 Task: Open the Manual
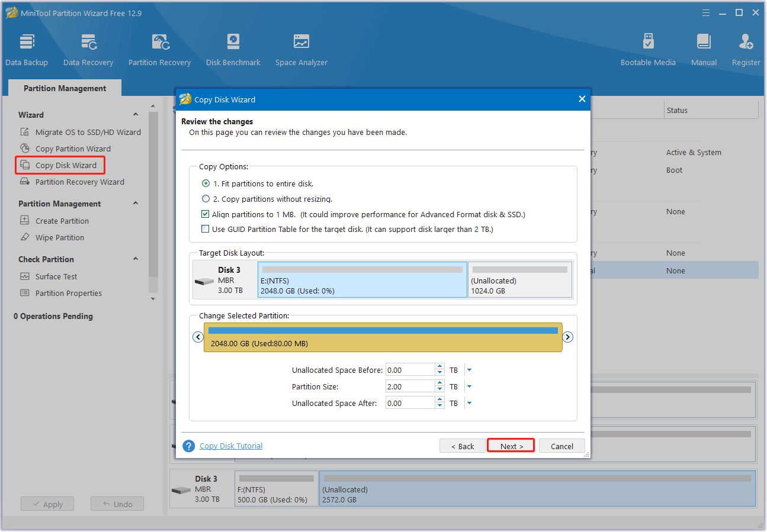(x=704, y=50)
